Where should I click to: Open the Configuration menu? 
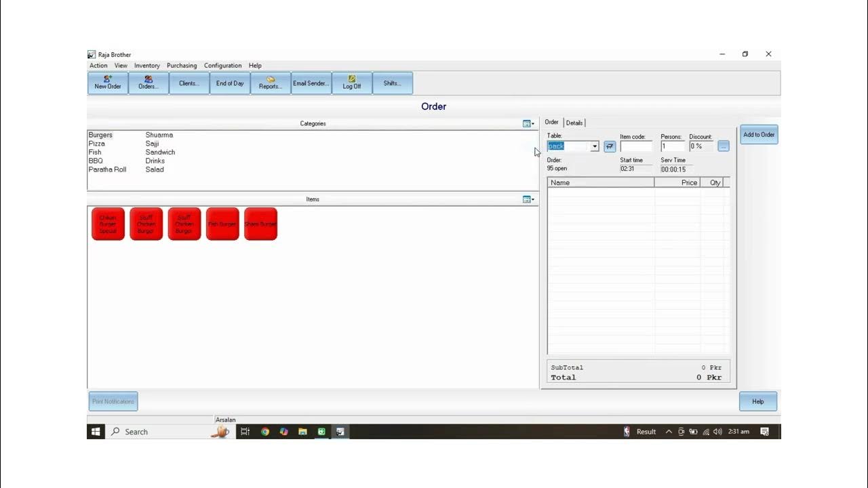click(223, 66)
